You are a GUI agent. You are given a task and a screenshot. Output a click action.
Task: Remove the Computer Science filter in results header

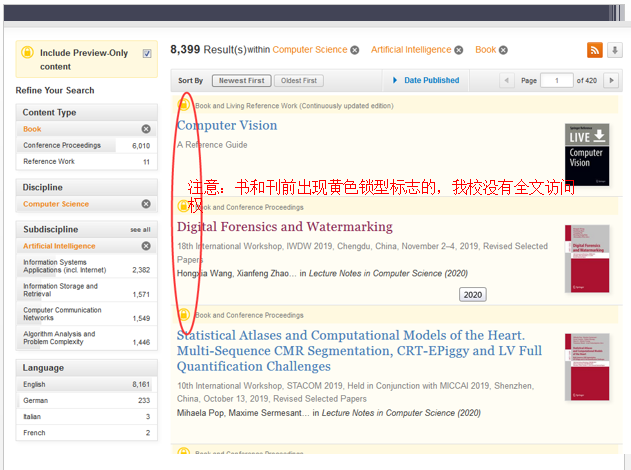[355, 50]
